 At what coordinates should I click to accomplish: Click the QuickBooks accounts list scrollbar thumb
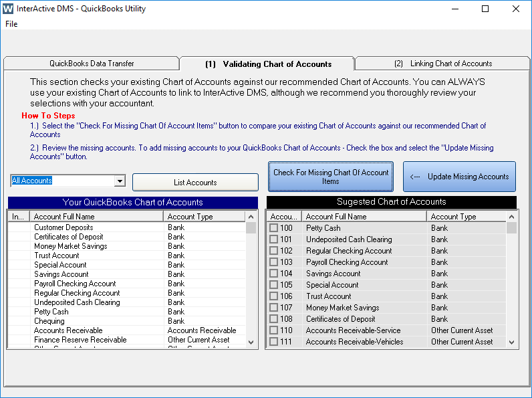[251, 227]
